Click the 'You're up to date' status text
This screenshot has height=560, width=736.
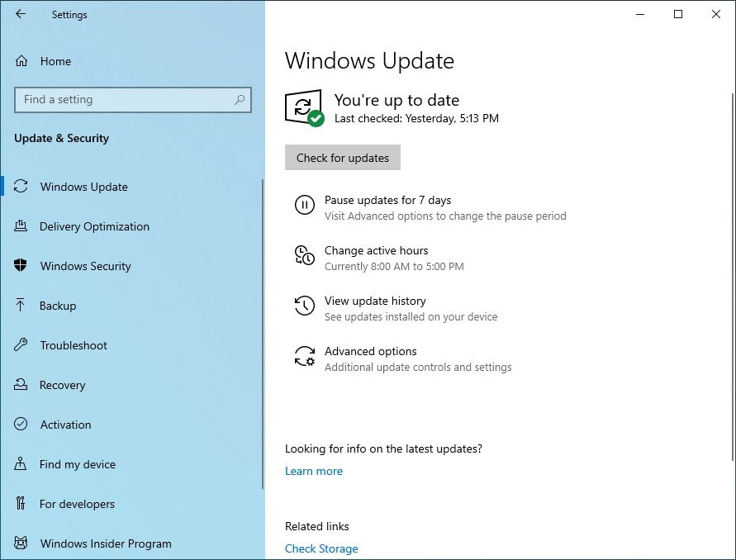[x=397, y=100]
